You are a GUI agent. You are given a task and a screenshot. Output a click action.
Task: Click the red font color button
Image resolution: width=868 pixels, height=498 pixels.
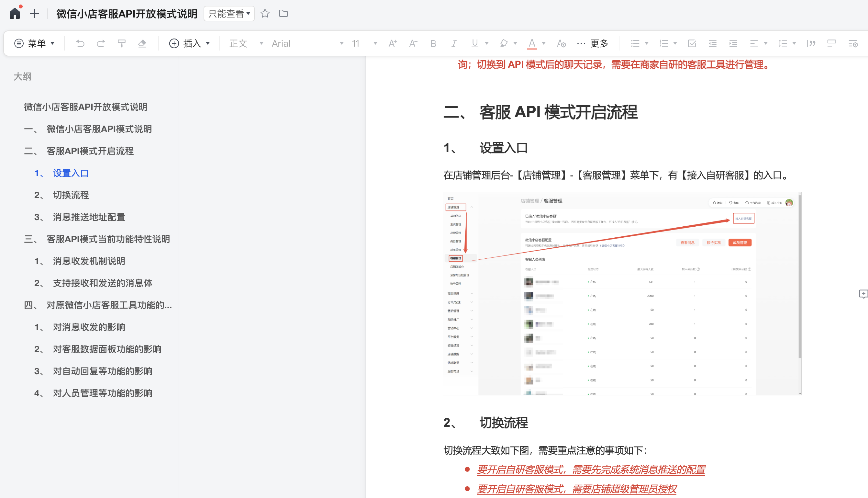(532, 43)
